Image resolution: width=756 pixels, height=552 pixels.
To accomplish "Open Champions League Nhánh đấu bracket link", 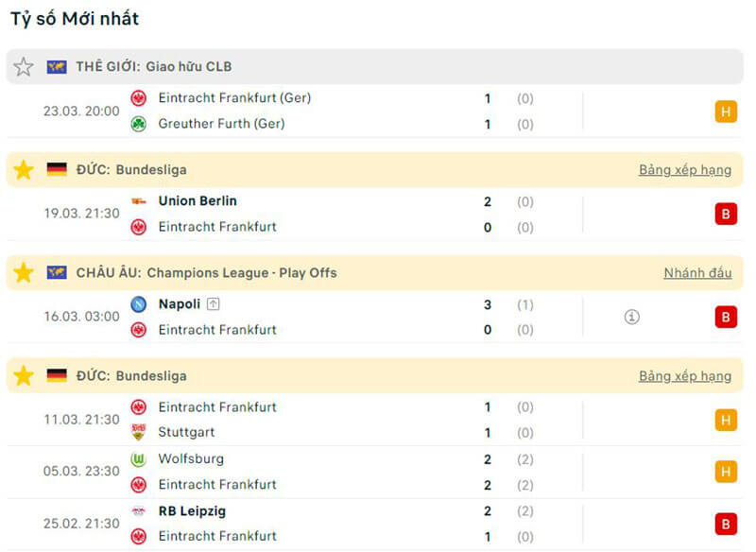I will coord(697,273).
